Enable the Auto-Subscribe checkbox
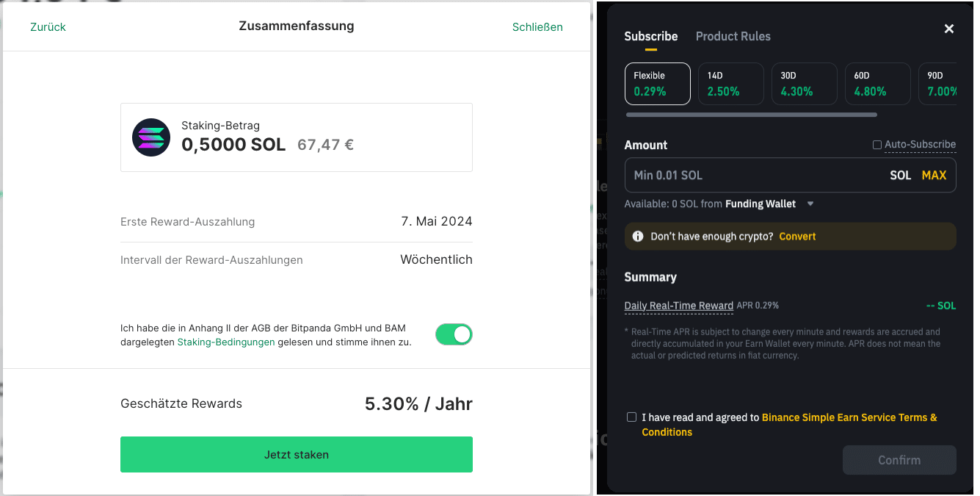The width and height of the screenshot is (980, 496). coord(876,145)
